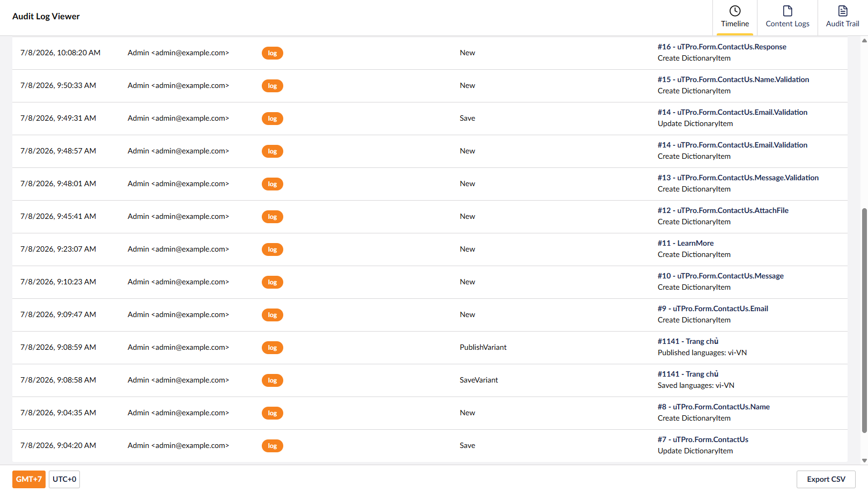The height and width of the screenshot is (492, 868).
Task: Click log badge in 9:04:20 AM row
Action: point(273,446)
